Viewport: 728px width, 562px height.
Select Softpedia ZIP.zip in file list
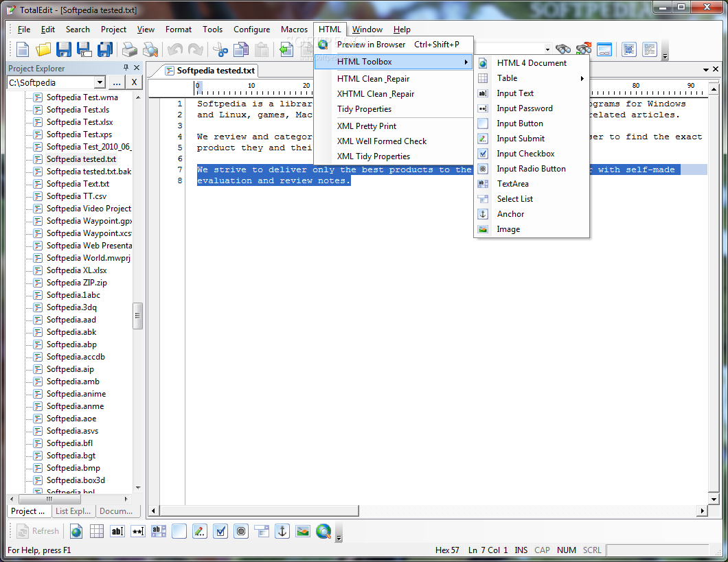(x=77, y=283)
